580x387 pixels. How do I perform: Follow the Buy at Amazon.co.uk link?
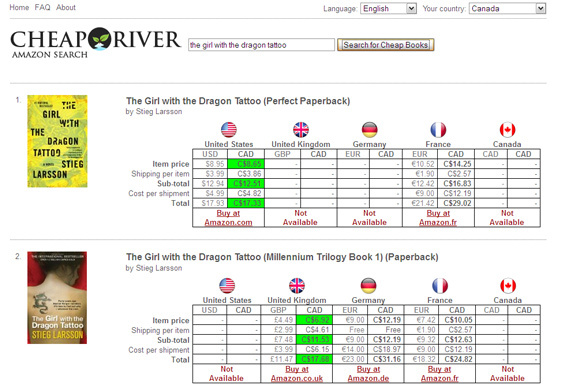297,374
